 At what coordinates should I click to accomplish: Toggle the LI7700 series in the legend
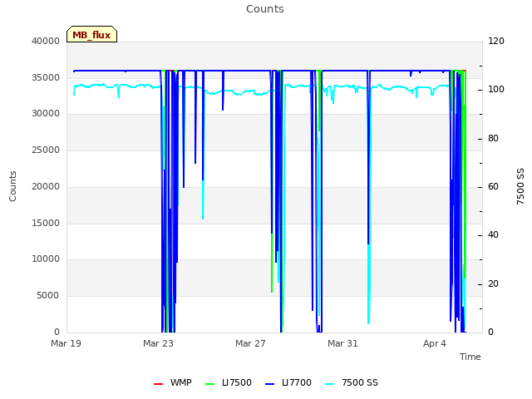pyautogui.click(x=288, y=382)
